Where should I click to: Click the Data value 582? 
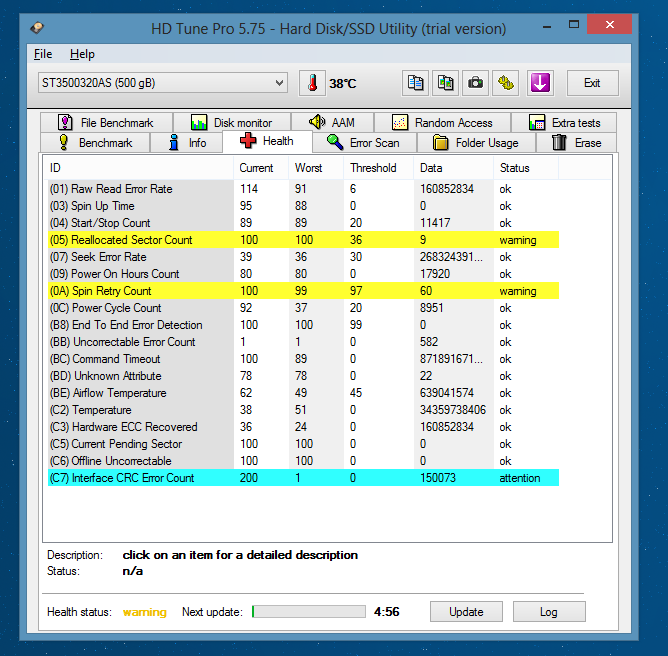(x=429, y=342)
